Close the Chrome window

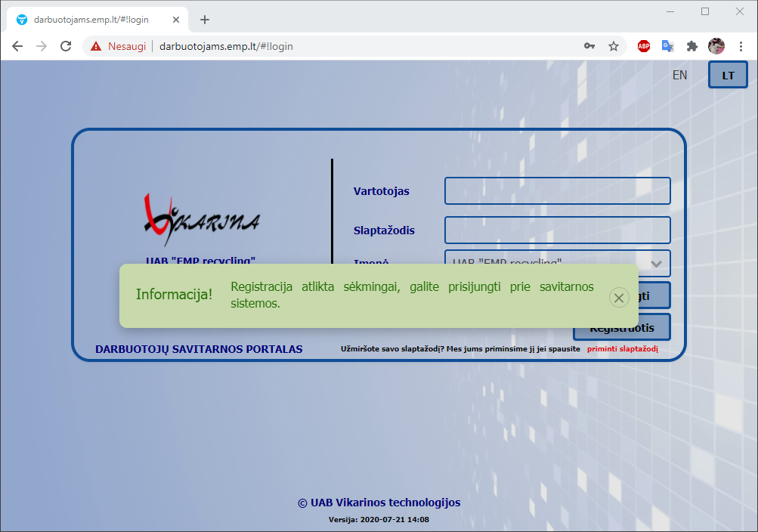pos(740,11)
